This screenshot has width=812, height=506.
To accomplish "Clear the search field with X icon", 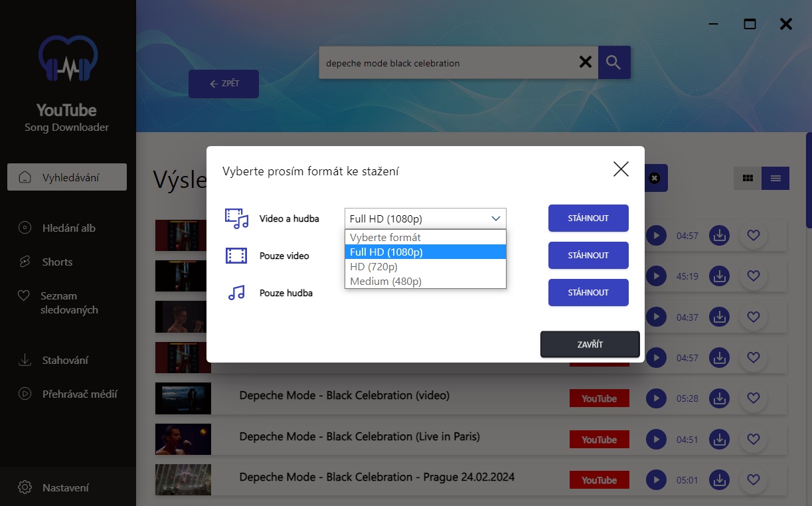I will tap(585, 62).
